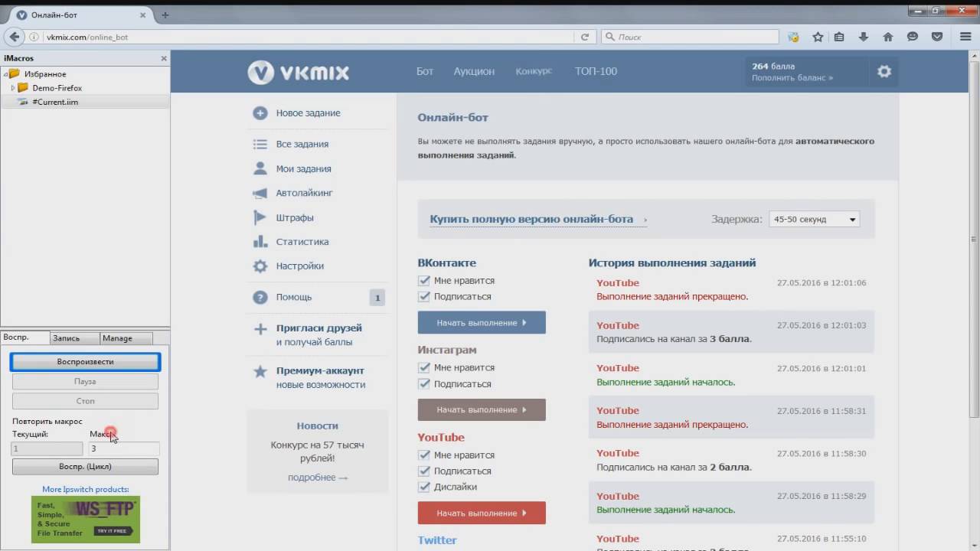Viewport: 980px width, 551px height.
Task: Click the Firefox back navigation arrow
Action: 14,37
